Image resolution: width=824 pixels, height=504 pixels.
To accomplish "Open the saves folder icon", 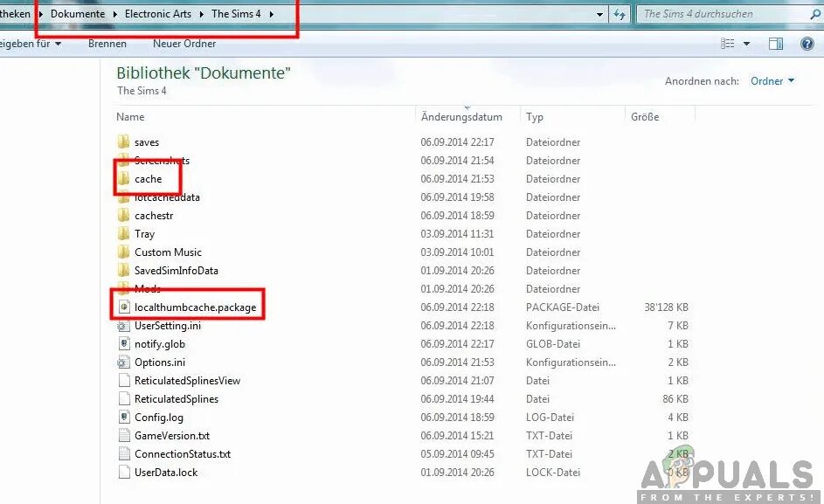I will pyautogui.click(x=123, y=142).
